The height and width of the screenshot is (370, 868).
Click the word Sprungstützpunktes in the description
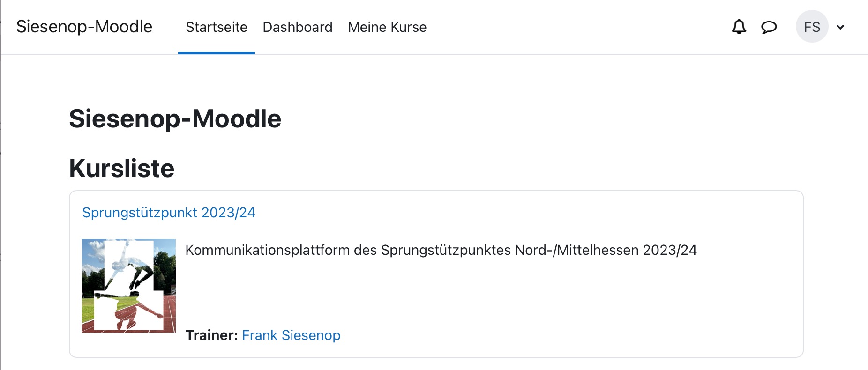coord(446,250)
